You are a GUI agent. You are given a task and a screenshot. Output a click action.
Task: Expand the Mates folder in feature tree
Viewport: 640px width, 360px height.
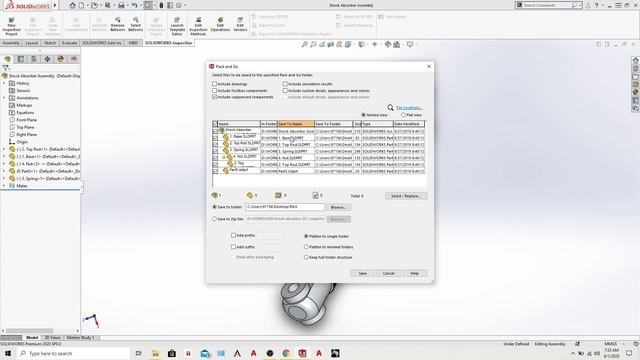(4, 186)
